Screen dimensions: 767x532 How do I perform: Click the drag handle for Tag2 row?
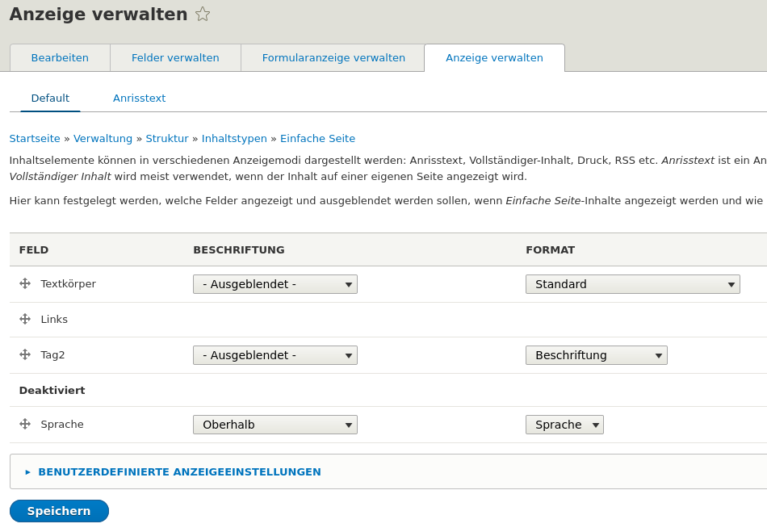25,354
